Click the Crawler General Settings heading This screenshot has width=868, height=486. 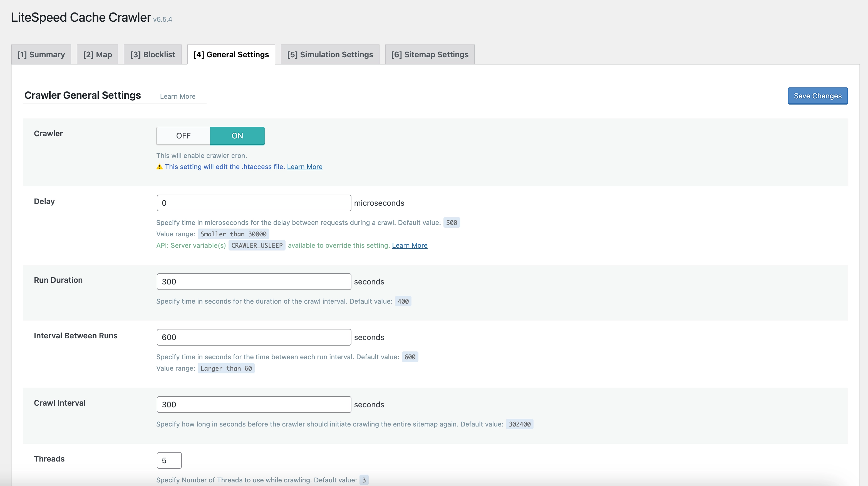point(83,95)
